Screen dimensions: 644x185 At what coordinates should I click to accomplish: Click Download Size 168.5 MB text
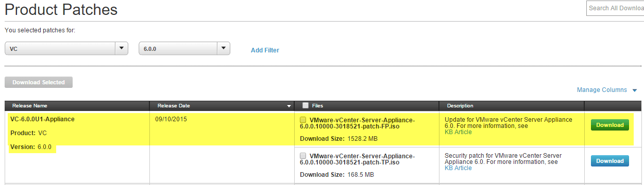click(x=337, y=175)
